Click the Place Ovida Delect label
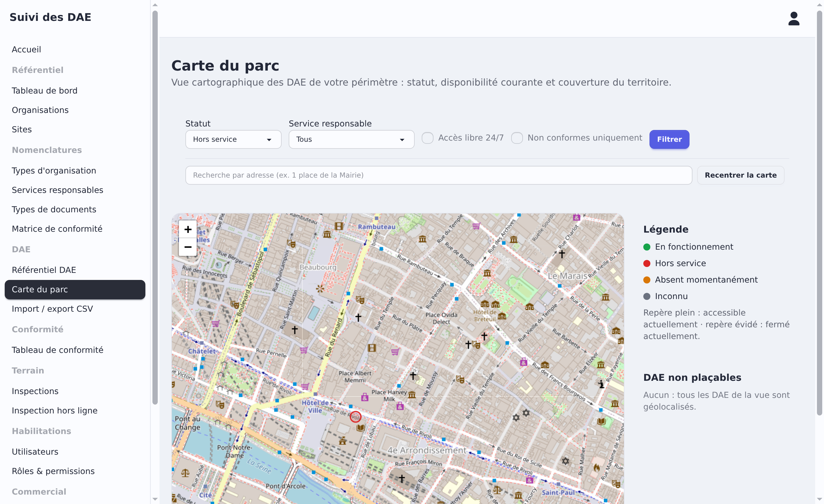 tap(441, 318)
